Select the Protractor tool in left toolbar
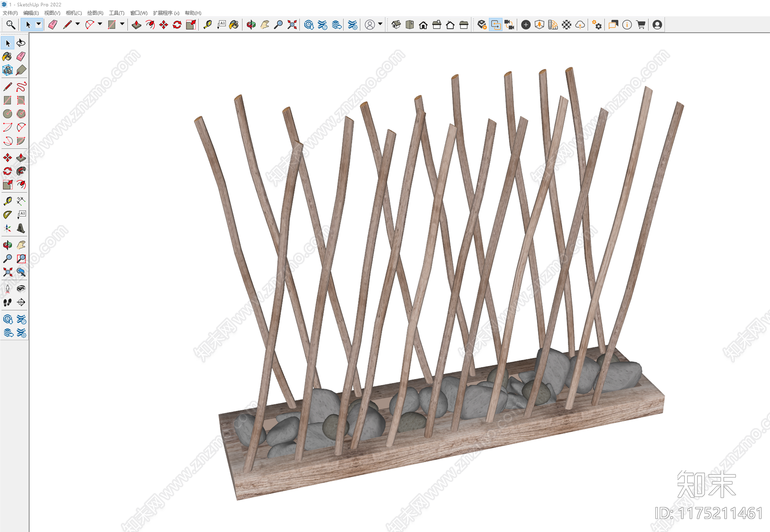The image size is (770, 532). click(8, 215)
